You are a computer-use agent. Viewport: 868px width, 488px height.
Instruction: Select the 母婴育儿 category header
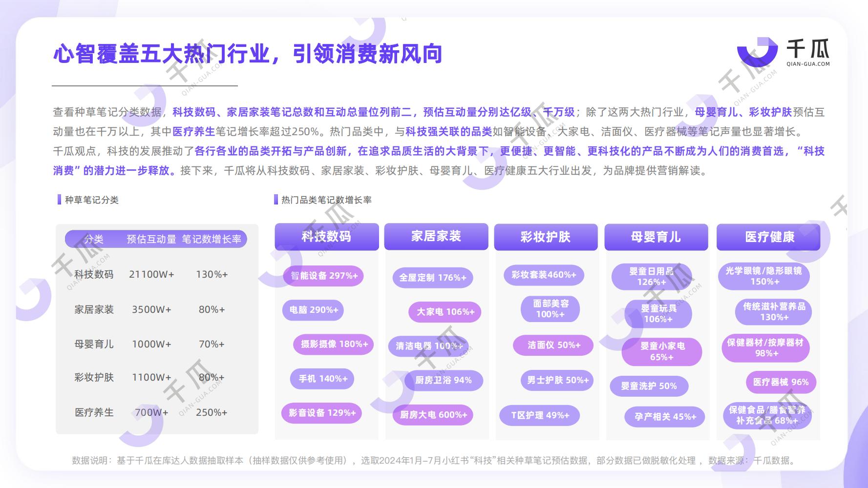pyautogui.click(x=656, y=237)
